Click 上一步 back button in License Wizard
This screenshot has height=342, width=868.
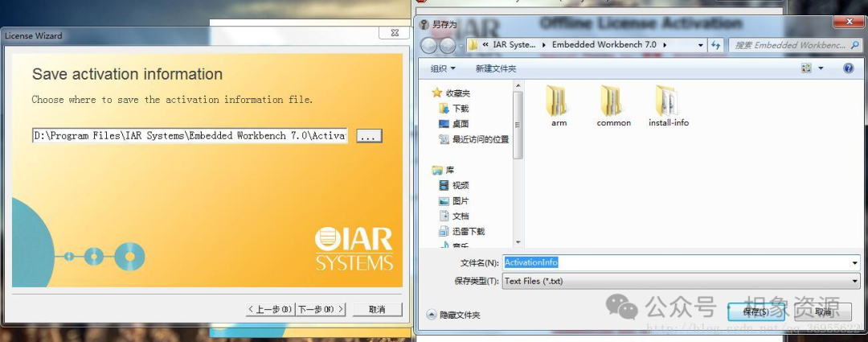[270, 309]
